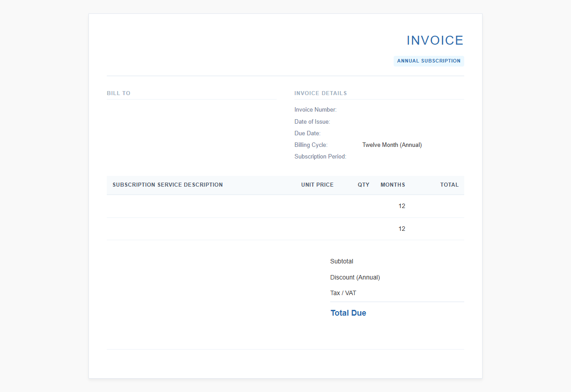571x392 pixels.
Task: Click the ANNUAL SUBSCRIPTION badge
Action: click(429, 61)
